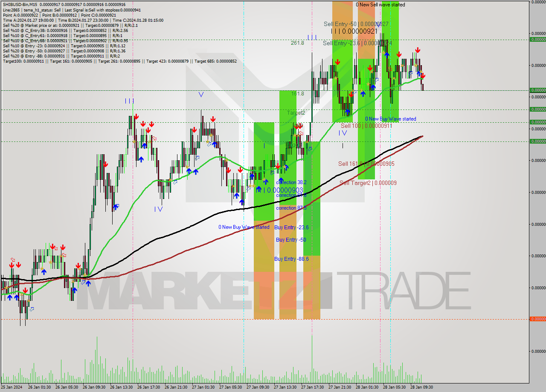
Task: Select the 'Target2' green label
Action: click(x=296, y=112)
